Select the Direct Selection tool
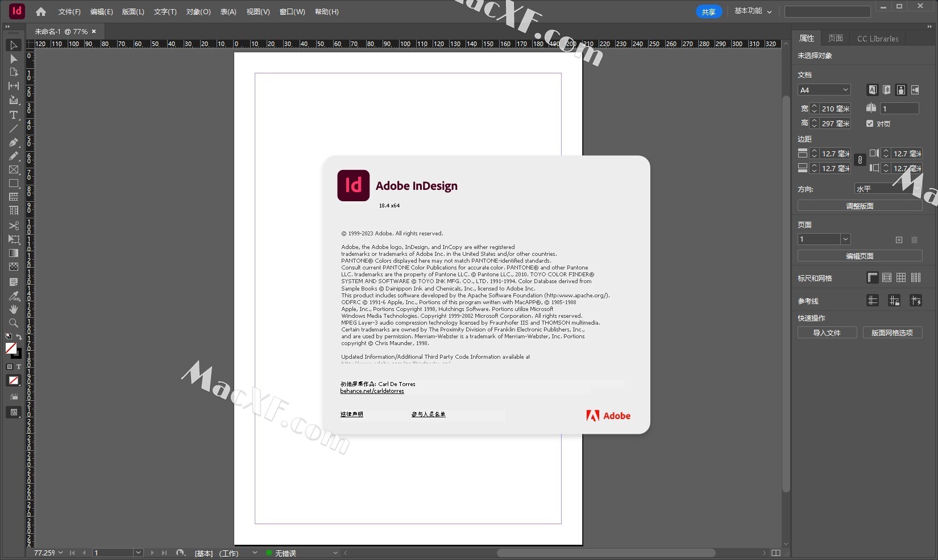 tap(14, 59)
